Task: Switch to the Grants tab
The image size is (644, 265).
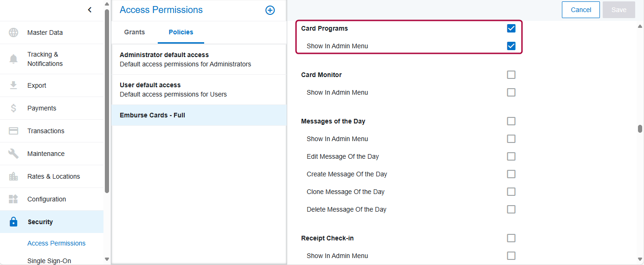Action: tap(135, 32)
